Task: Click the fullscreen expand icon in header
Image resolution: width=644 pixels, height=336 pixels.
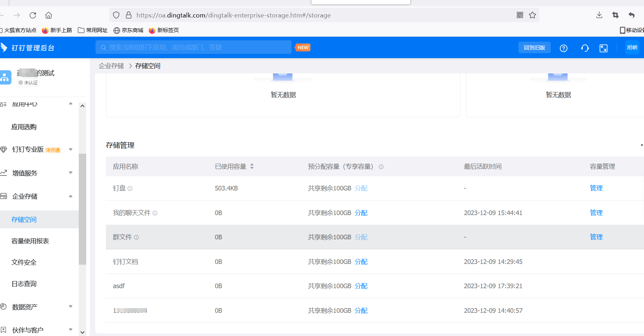Action: pos(603,48)
